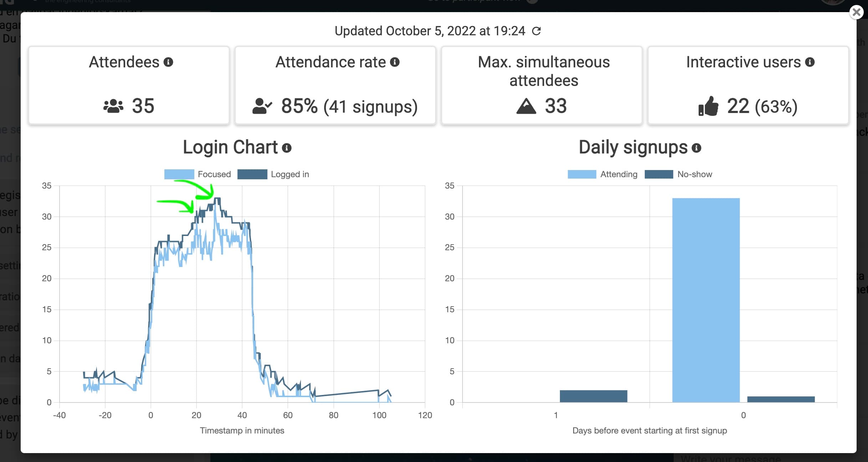Image resolution: width=868 pixels, height=462 pixels.
Task: Toggle the Attending series in Daily signups legend
Action: tap(602, 174)
